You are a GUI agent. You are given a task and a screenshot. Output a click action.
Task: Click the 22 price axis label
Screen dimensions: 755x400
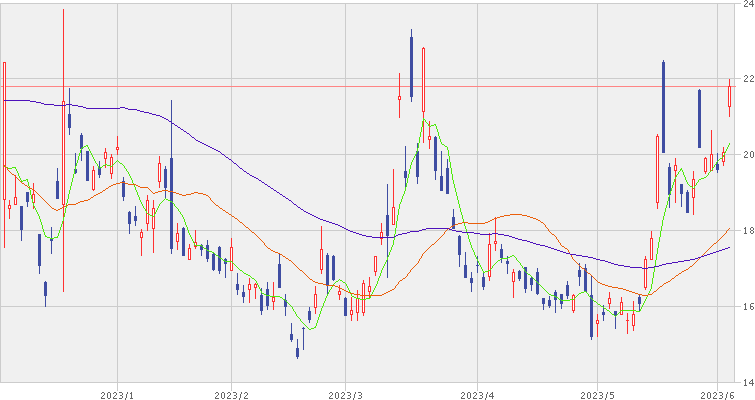click(749, 78)
